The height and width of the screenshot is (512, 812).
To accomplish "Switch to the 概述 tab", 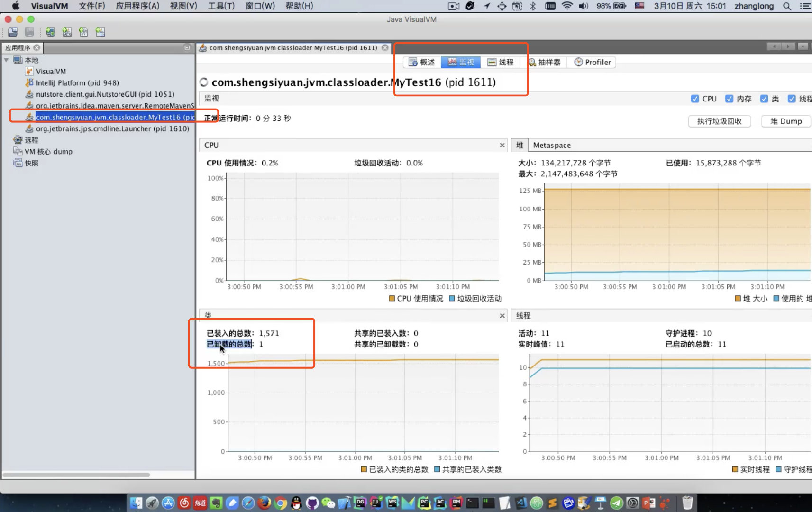I will (422, 62).
